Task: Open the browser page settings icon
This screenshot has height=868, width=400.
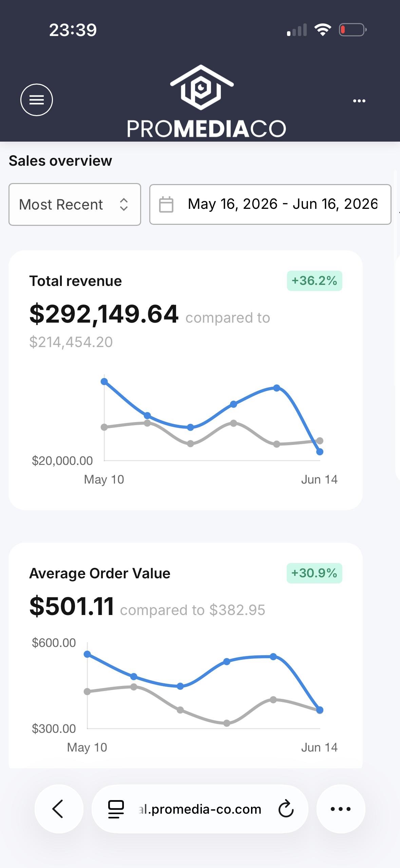Action: point(116,809)
